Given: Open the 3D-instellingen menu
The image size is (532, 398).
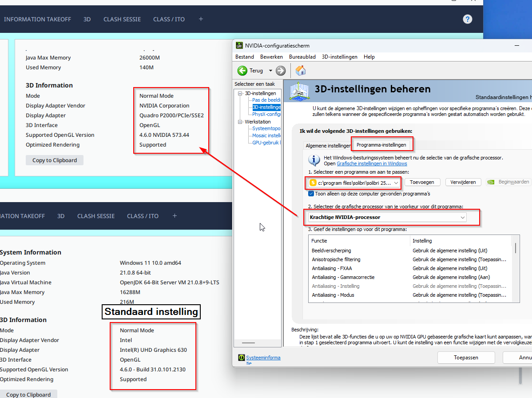Looking at the screenshot, I should coord(340,57).
